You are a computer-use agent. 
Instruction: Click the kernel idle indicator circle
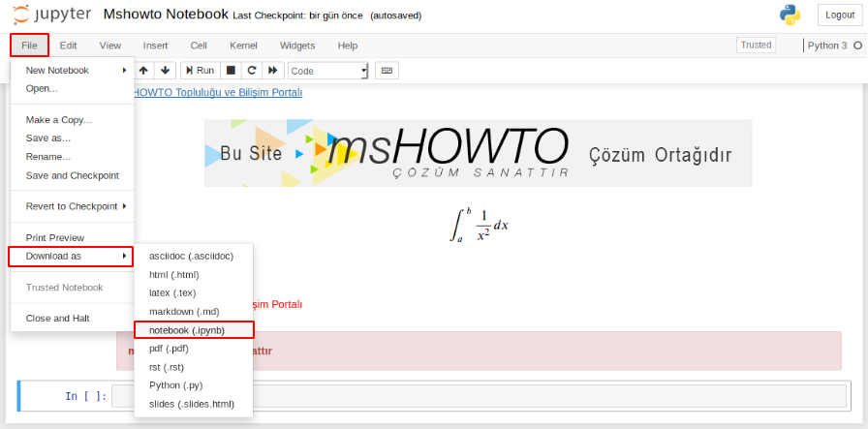click(857, 46)
